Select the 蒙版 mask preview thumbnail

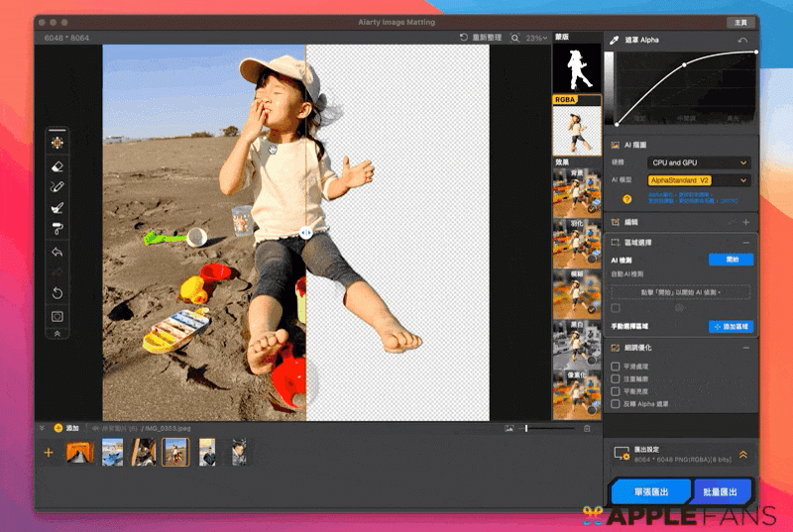[x=577, y=68]
